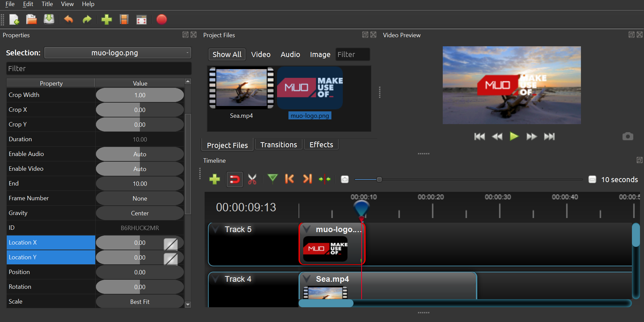The height and width of the screenshot is (322, 644).
Task: Click the Save Project icon
Action: coord(49,19)
